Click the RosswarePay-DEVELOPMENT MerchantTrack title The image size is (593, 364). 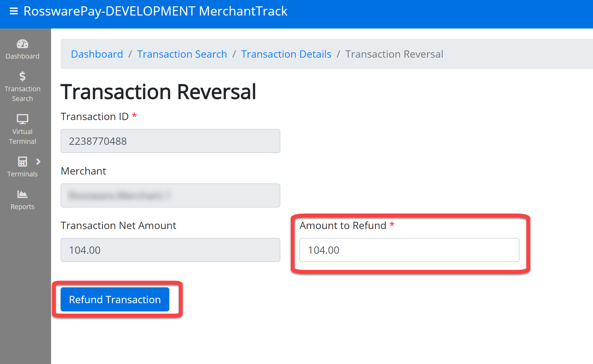pos(155,11)
